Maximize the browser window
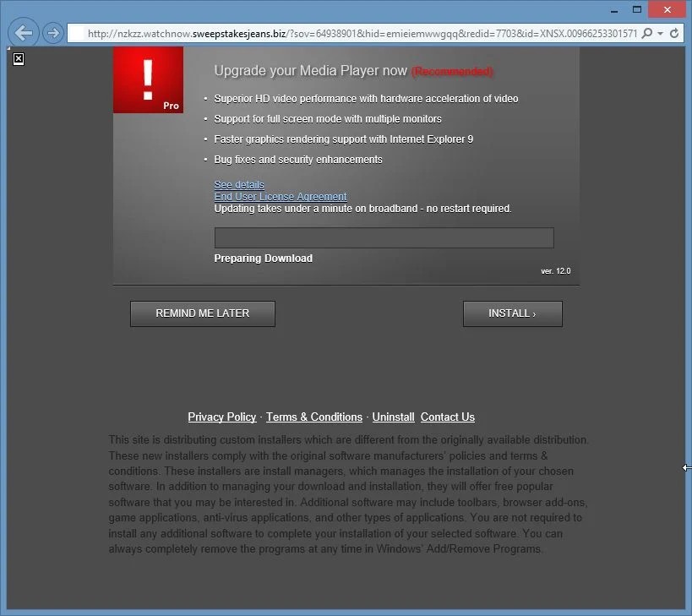This screenshot has width=692, height=616. click(637, 9)
